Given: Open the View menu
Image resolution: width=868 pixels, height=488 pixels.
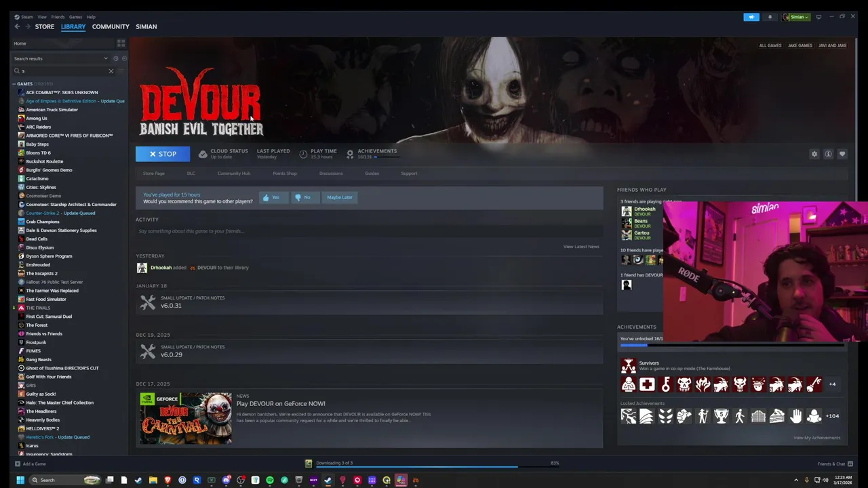Looking at the screenshot, I should pyautogui.click(x=42, y=17).
